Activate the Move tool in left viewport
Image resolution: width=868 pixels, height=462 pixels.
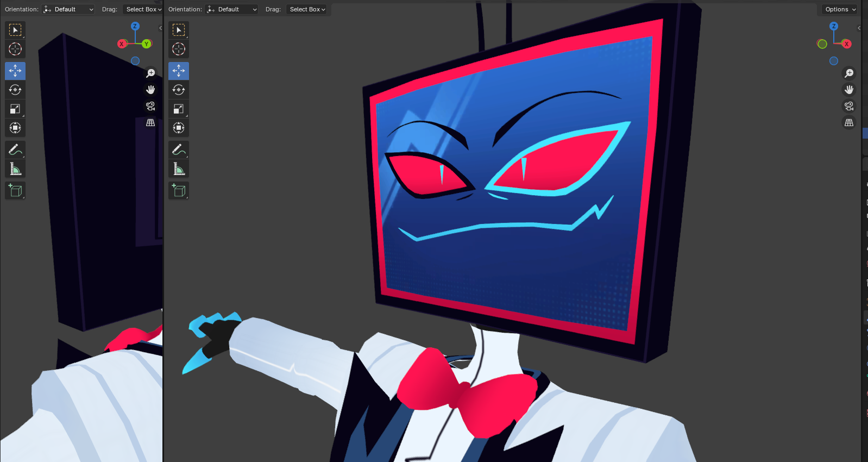coord(15,71)
